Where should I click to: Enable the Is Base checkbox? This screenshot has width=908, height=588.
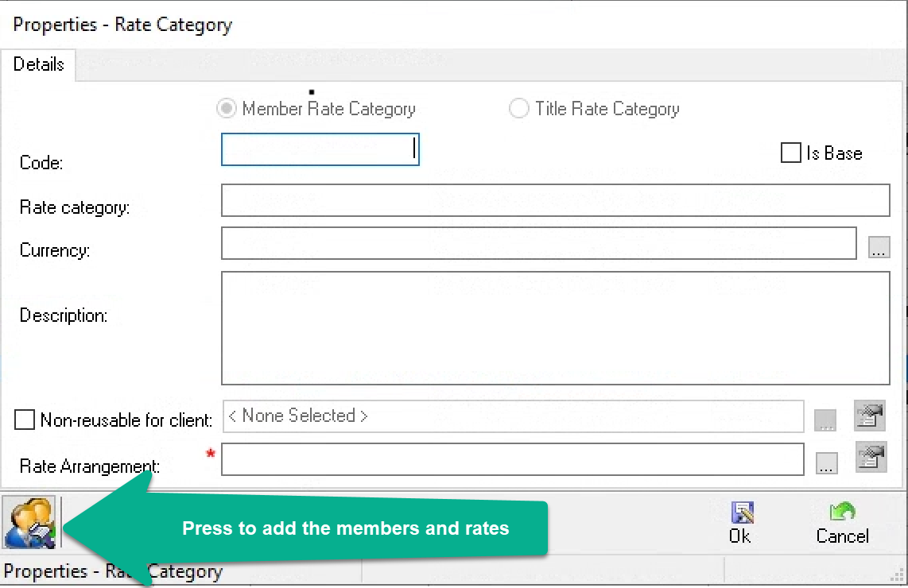coord(791,153)
